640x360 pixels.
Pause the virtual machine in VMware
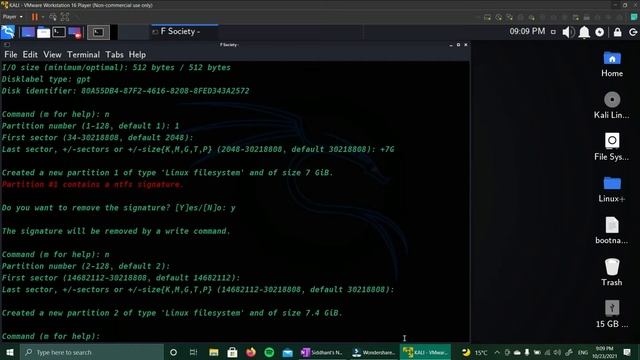35,17
